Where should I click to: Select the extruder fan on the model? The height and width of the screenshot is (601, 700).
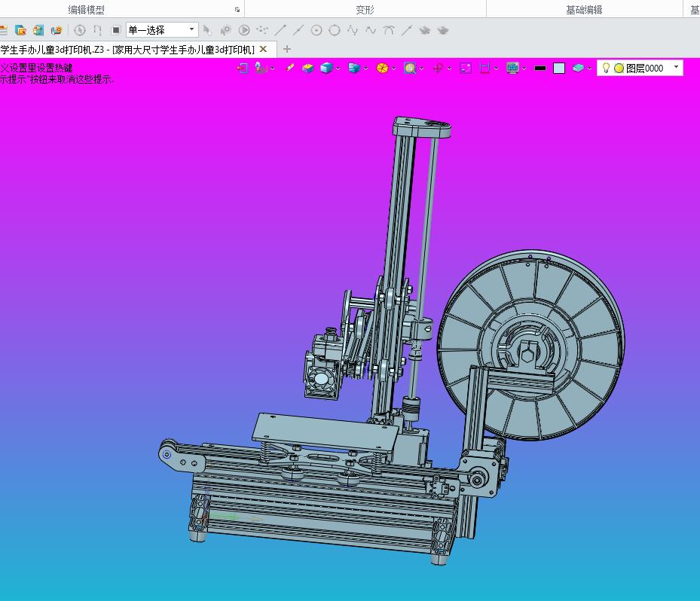point(321,378)
